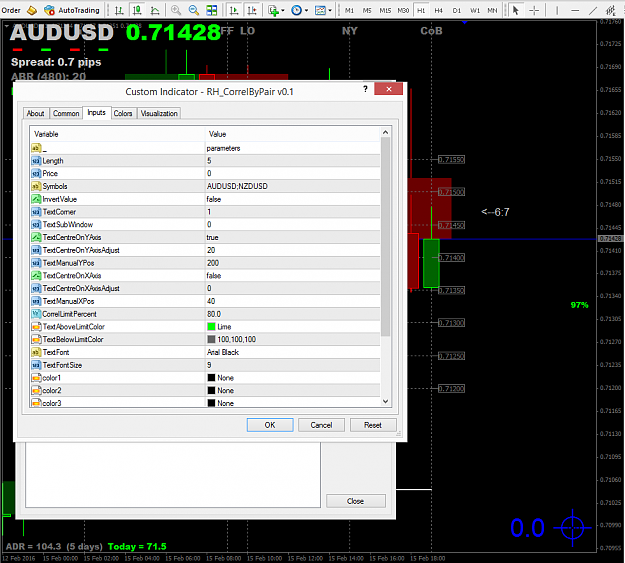Click the color3 None swatch
The height and width of the screenshot is (563, 625).
[x=211, y=403]
